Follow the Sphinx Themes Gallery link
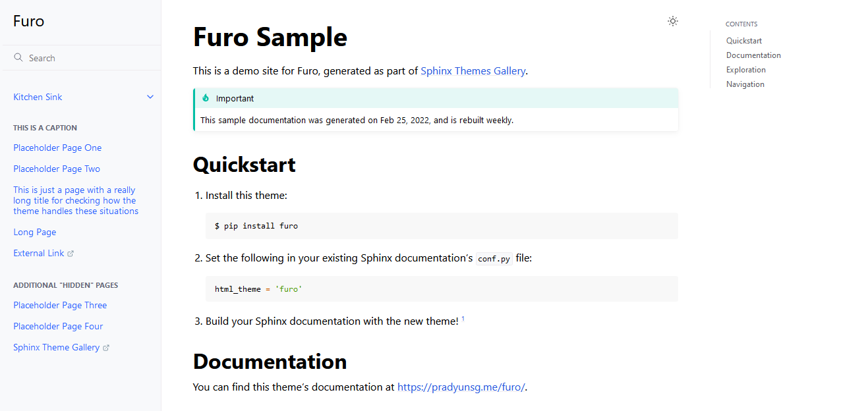The width and height of the screenshot is (868, 411). [x=473, y=70]
